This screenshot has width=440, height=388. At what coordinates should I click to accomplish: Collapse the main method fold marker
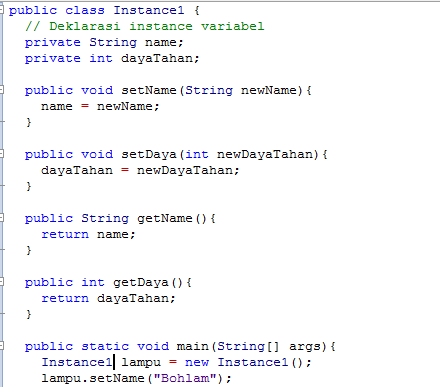pos(1,346)
